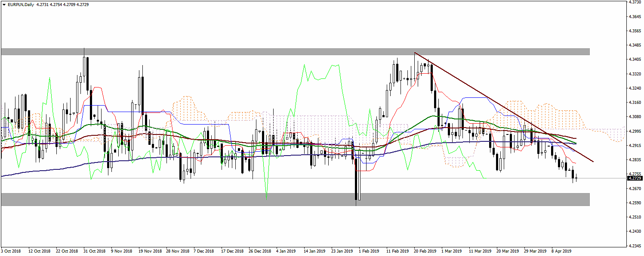
Task: Click the 4.3240 price axis label
Action: (x=635, y=88)
